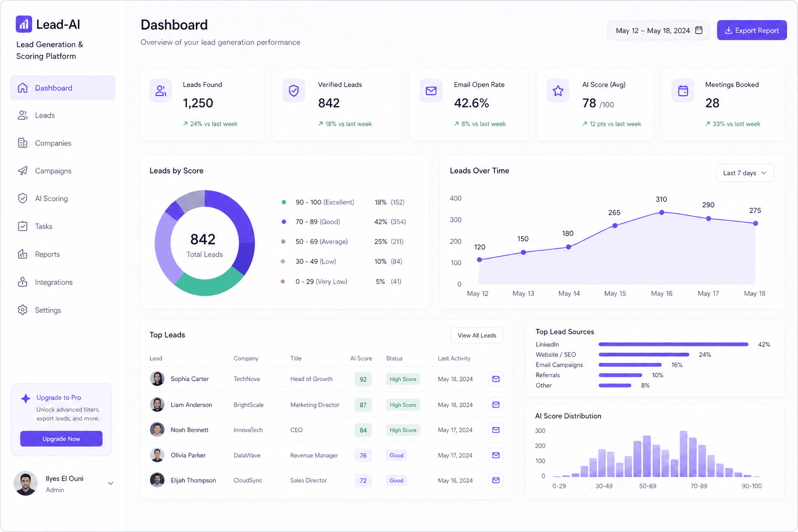Click the Settings menu item label
The image size is (798, 532).
point(48,310)
